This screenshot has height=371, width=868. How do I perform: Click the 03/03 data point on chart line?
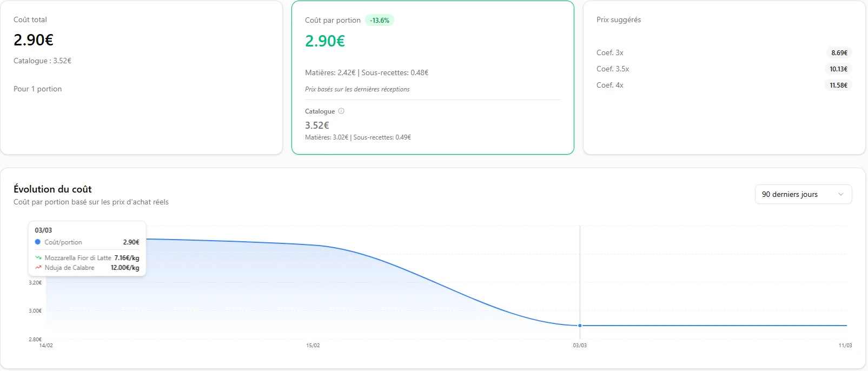(x=580, y=326)
